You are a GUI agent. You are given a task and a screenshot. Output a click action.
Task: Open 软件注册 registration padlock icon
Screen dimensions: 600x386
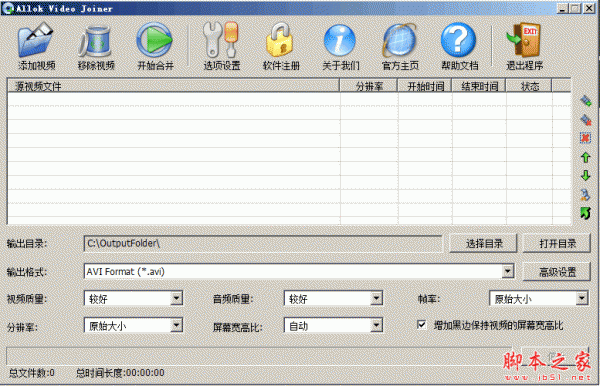pyautogui.click(x=280, y=40)
